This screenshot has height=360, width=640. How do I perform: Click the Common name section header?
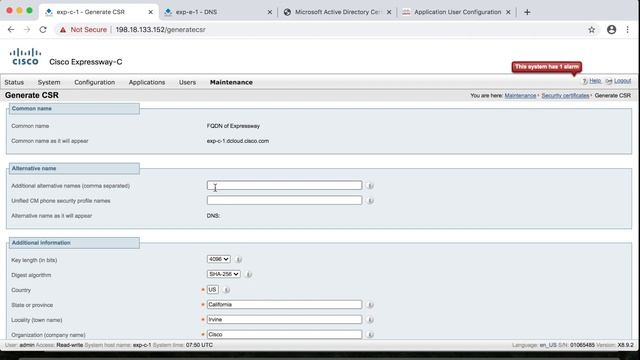(x=74, y=109)
